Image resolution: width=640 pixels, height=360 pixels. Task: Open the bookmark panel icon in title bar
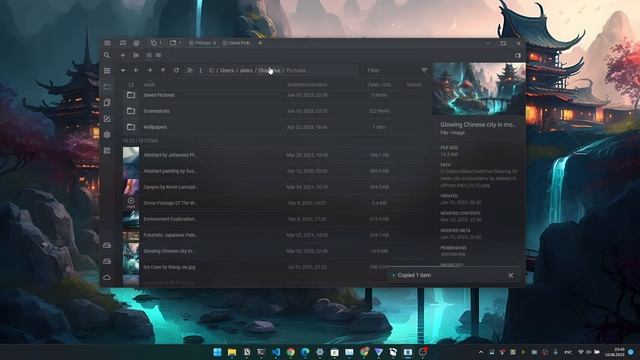pos(123,43)
